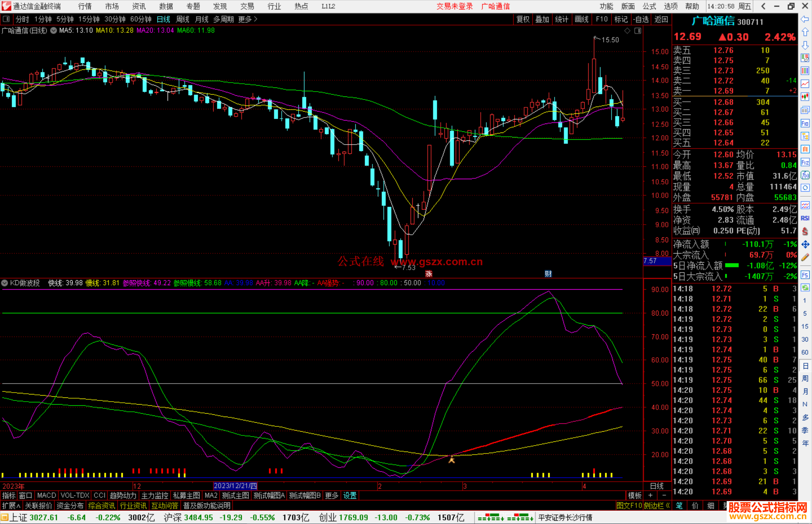Click the RSI indicator sidebar icon
Viewport: 812px width, 524px height.
click(805, 218)
